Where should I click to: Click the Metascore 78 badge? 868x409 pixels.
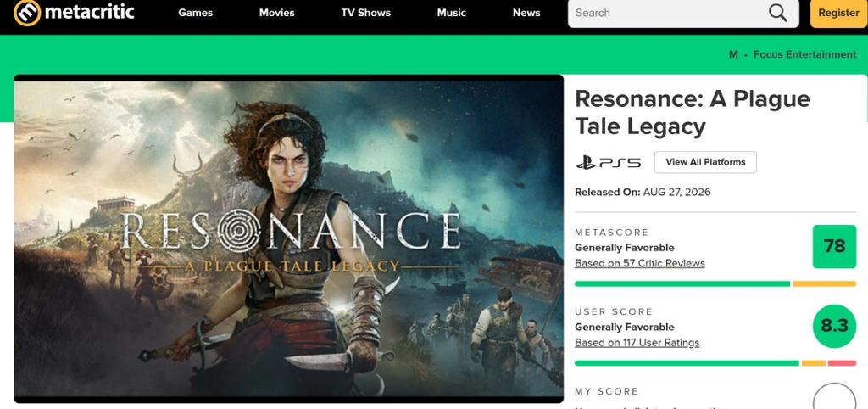[x=834, y=247]
